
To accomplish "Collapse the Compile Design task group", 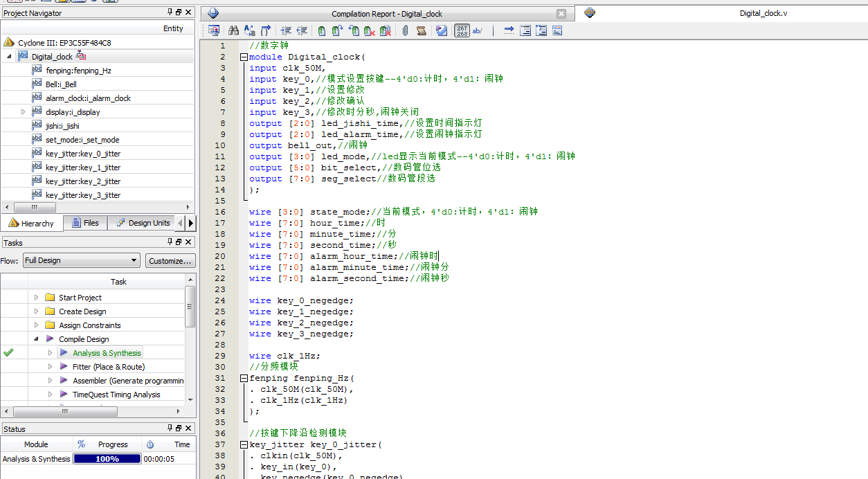I will coord(36,339).
